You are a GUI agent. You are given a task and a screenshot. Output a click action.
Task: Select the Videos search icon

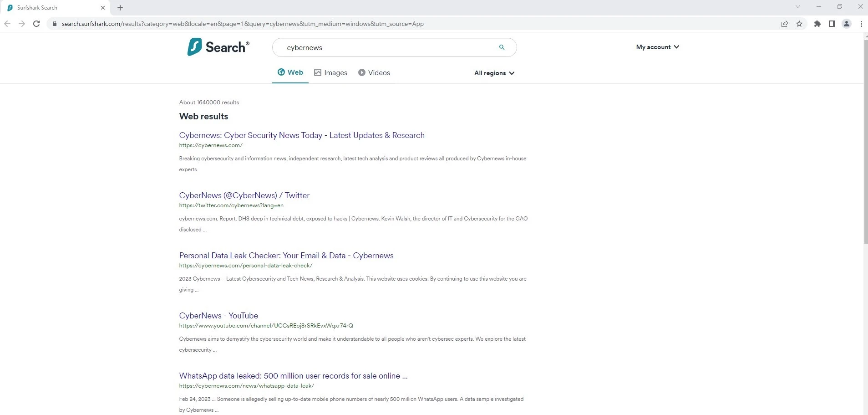coord(361,72)
